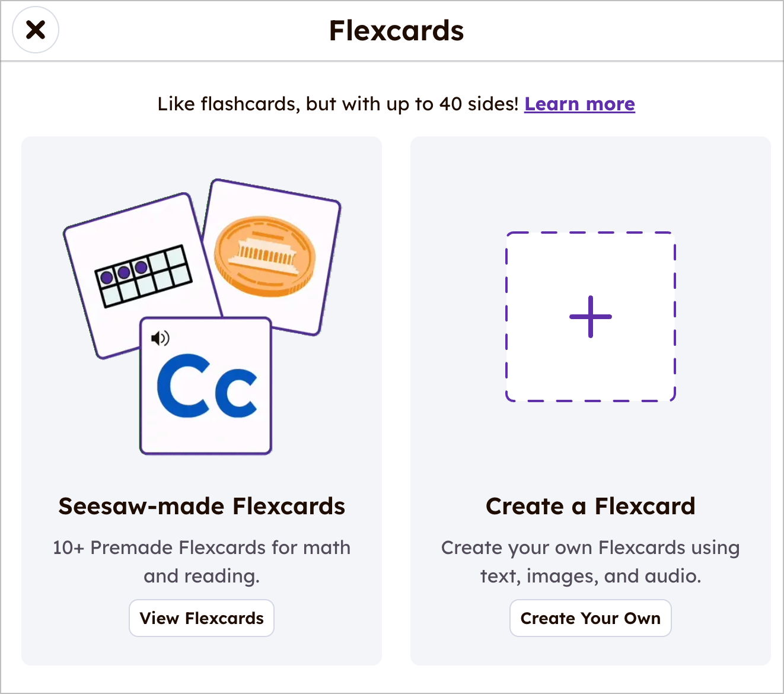Viewport: 784px width, 694px height.
Task: Click the Flexcards dialog title
Action: pyautogui.click(x=396, y=31)
